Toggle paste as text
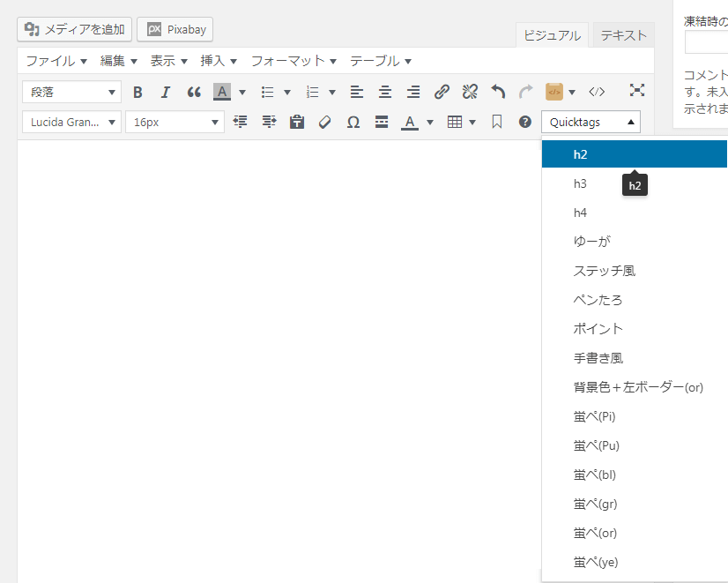 [x=297, y=122]
